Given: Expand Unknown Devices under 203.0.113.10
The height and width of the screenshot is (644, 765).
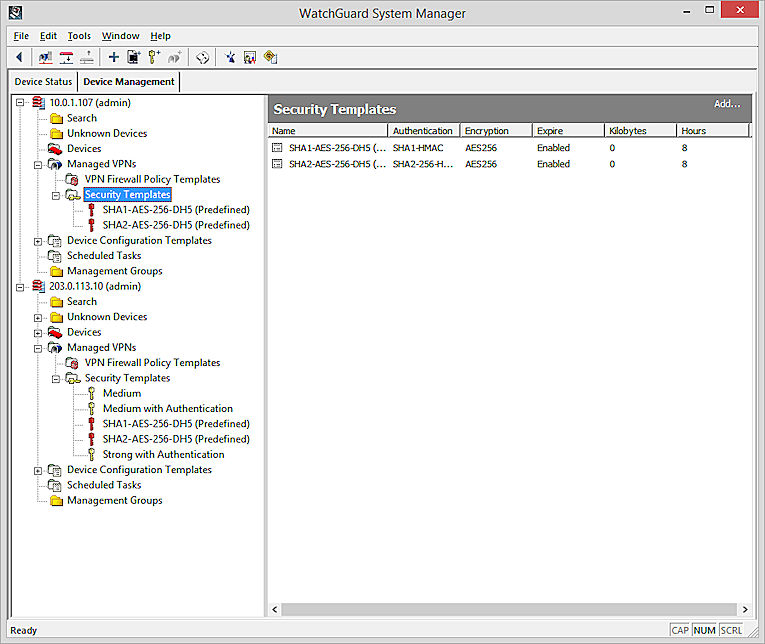Looking at the screenshot, I should [39, 317].
